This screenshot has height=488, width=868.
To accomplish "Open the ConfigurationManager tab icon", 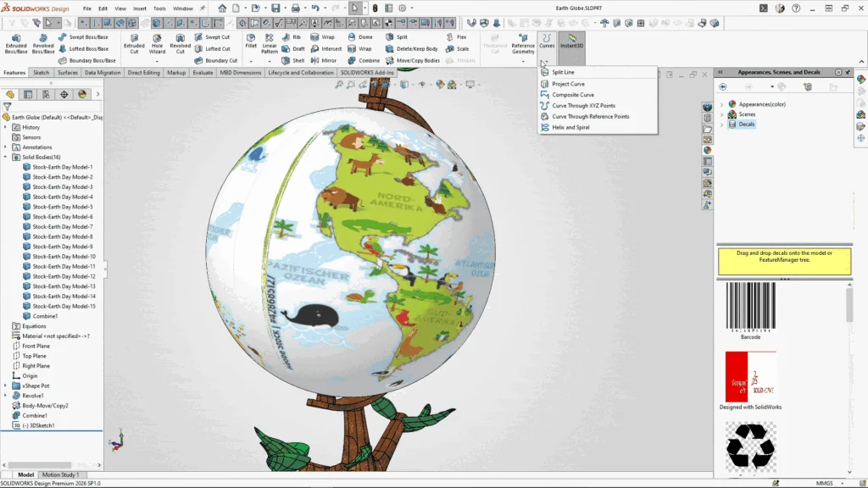I will (46, 95).
